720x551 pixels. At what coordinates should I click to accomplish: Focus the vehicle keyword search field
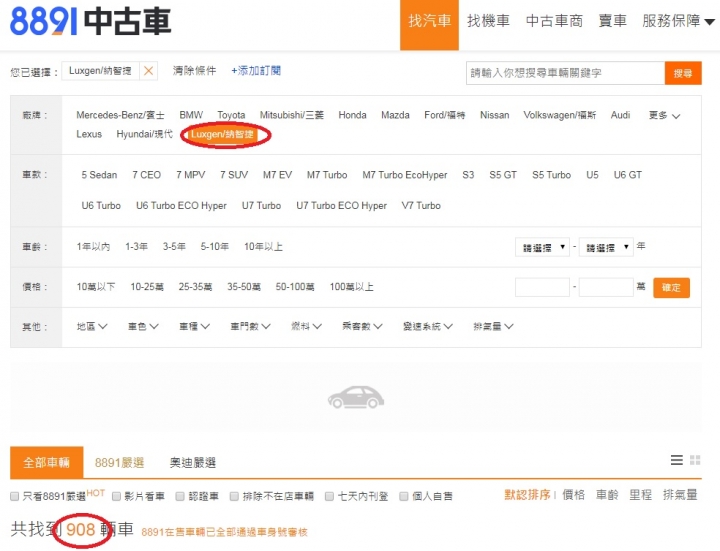pyautogui.click(x=565, y=73)
